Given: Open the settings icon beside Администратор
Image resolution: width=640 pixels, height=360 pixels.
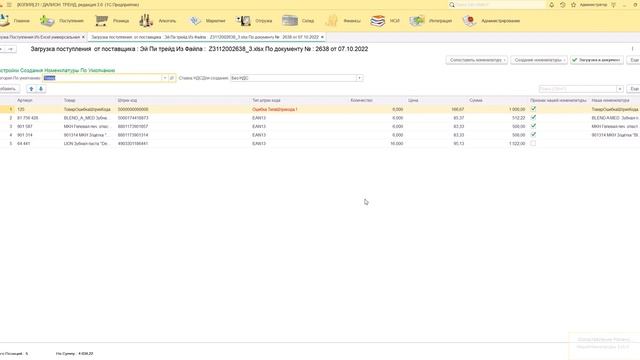Looking at the screenshot, I should click(613, 5).
